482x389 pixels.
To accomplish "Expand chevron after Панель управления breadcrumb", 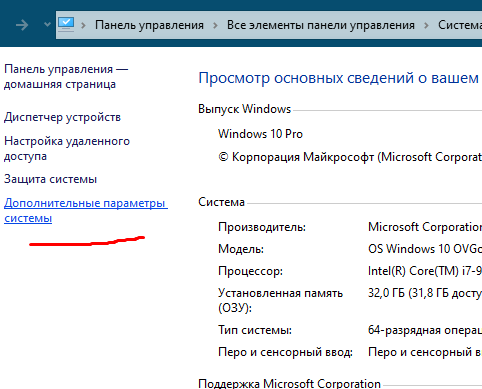I will [x=215, y=25].
